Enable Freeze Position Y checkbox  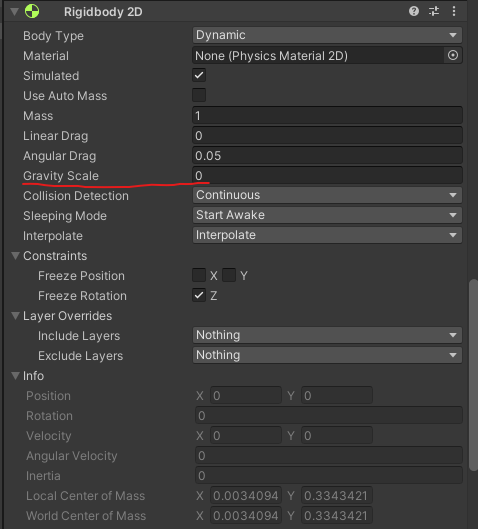click(x=229, y=275)
